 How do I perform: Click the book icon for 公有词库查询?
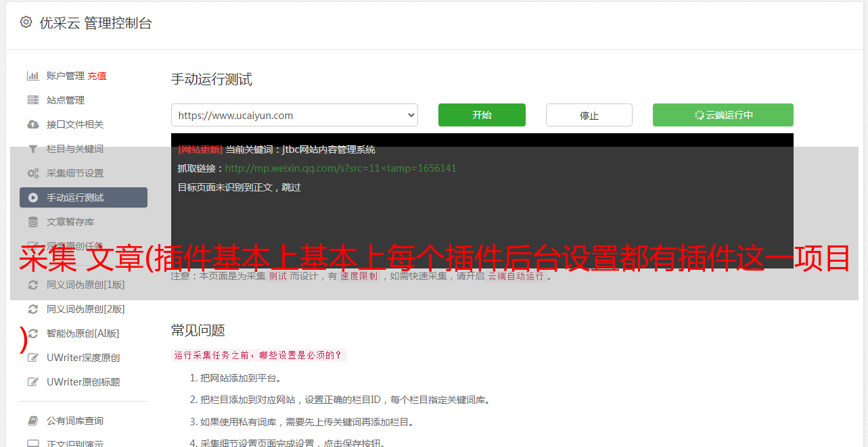[32, 421]
